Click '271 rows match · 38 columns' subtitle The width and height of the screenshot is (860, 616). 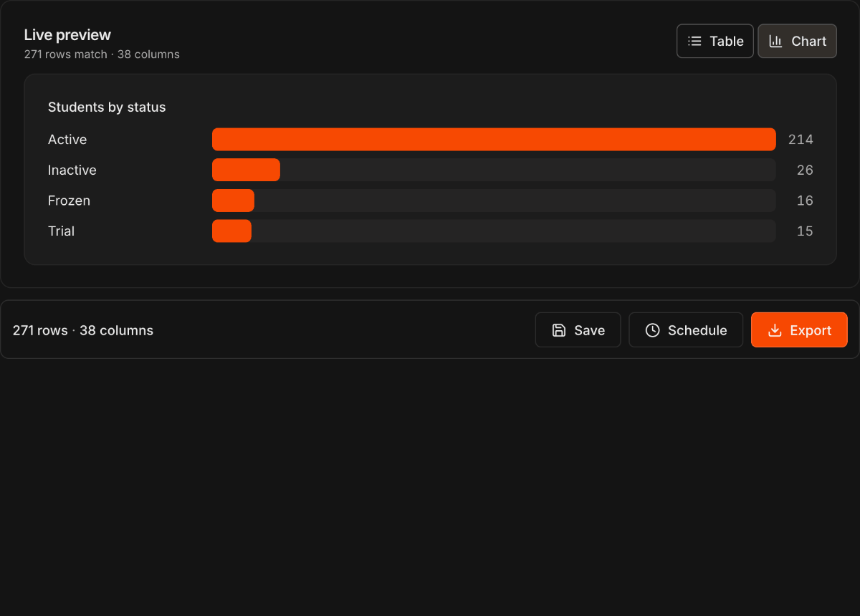102,54
